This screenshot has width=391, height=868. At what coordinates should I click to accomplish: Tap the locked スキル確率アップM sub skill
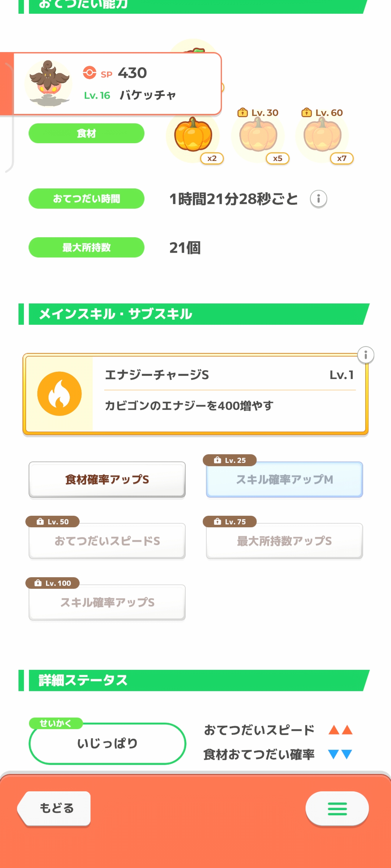(x=285, y=480)
